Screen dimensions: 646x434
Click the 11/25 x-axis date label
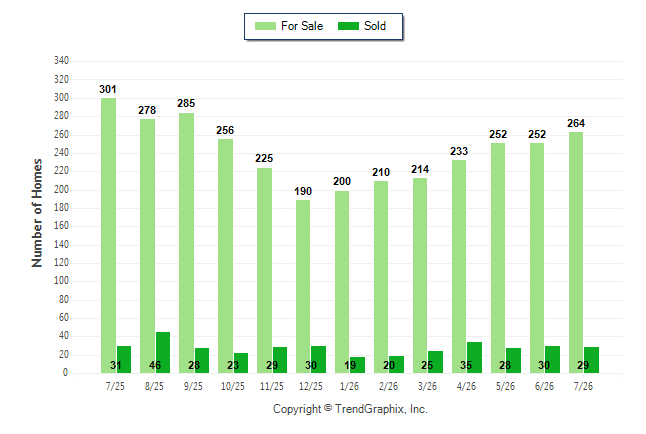tap(272, 386)
